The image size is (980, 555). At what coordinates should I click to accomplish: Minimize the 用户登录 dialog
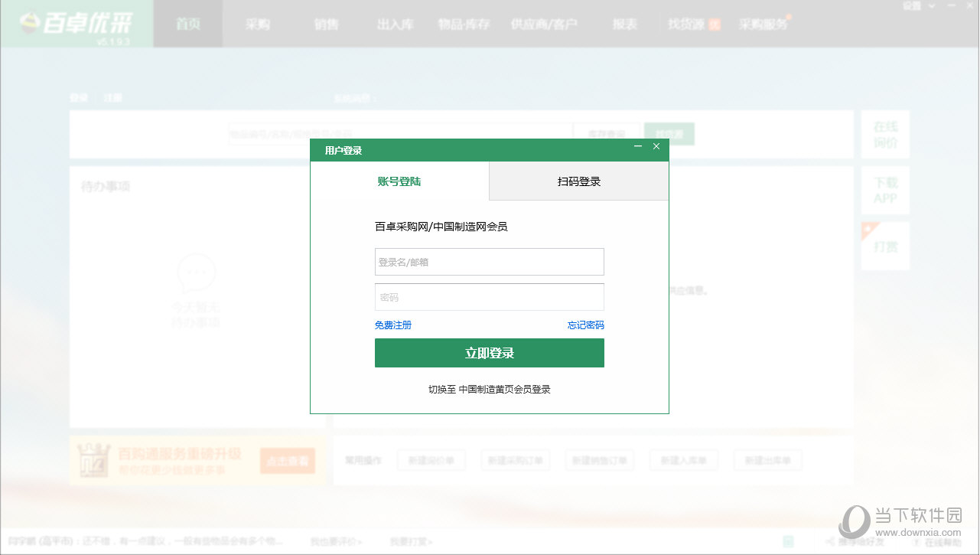tap(638, 146)
